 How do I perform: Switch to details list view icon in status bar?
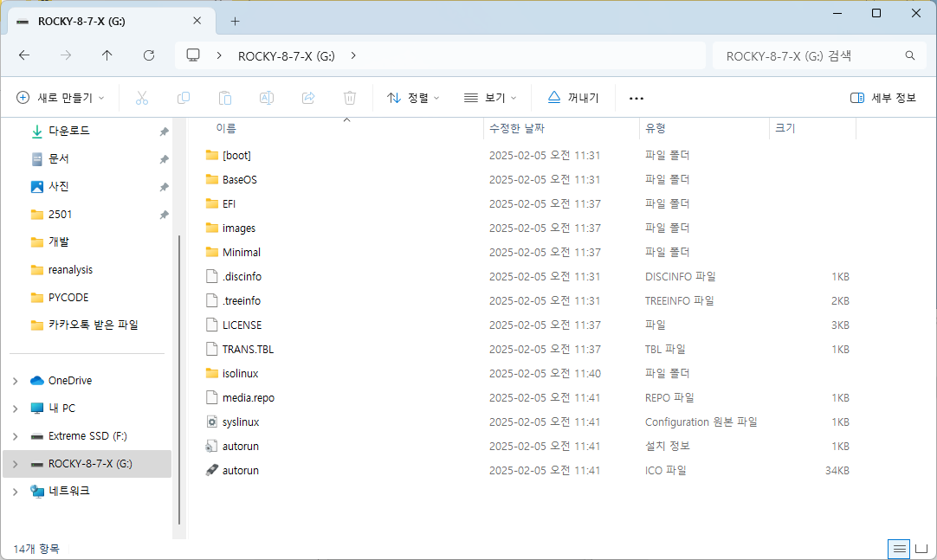898,548
